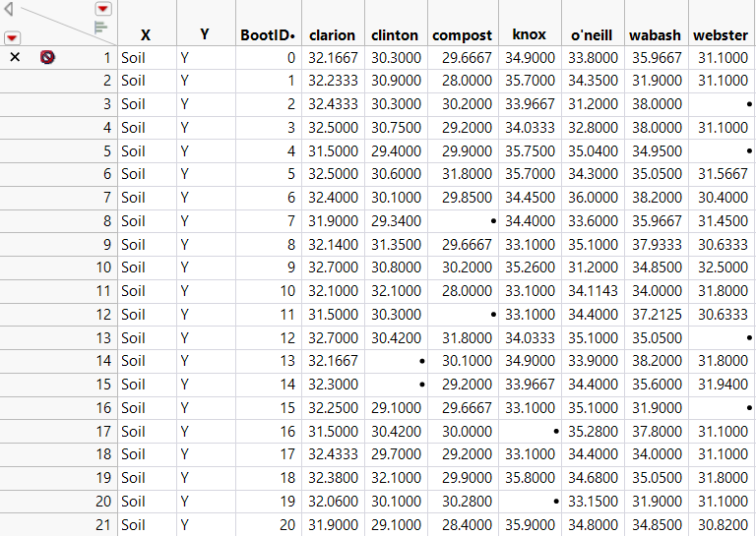Select the BootID column header
The image size is (756, 536).
pos(268,34)
